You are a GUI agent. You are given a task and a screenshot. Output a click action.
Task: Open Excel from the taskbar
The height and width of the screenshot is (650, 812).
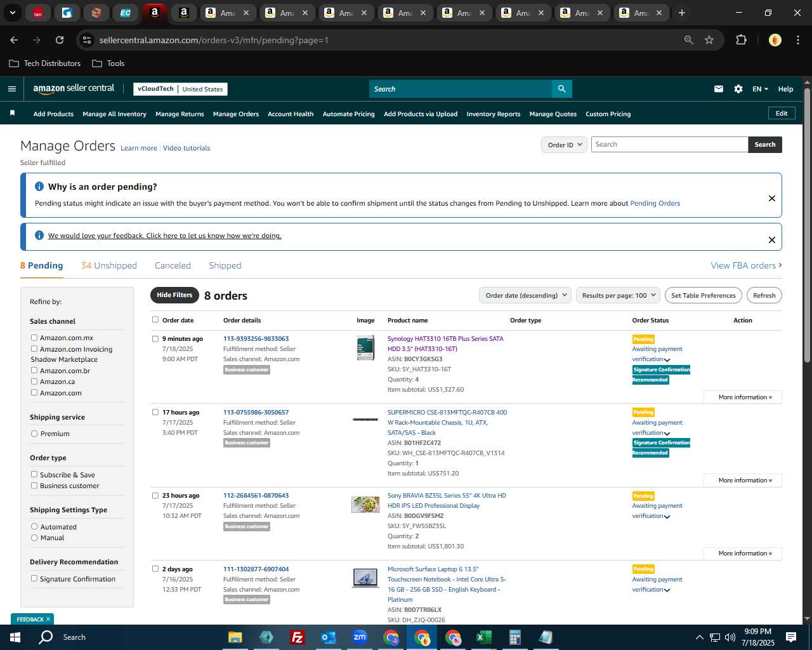point(483,637)
